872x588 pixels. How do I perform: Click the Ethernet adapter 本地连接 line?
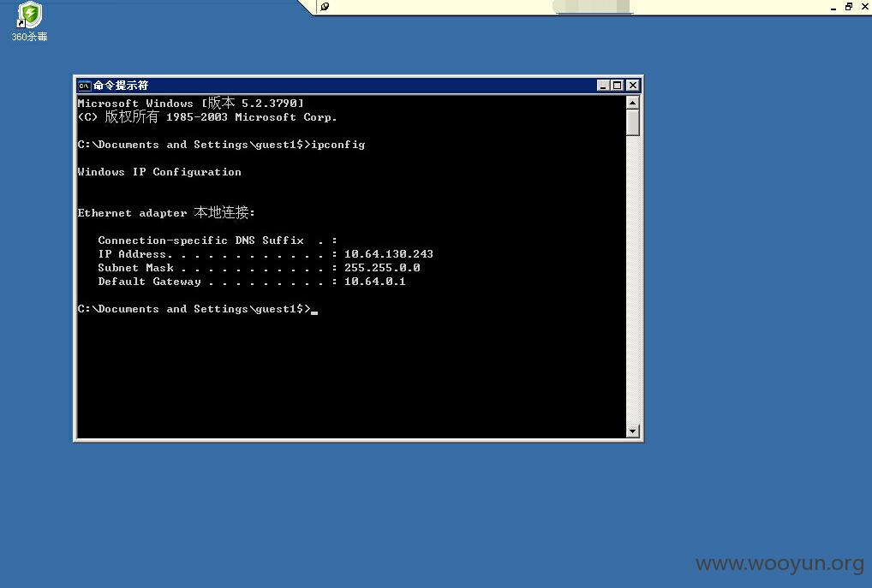point(166,213)
